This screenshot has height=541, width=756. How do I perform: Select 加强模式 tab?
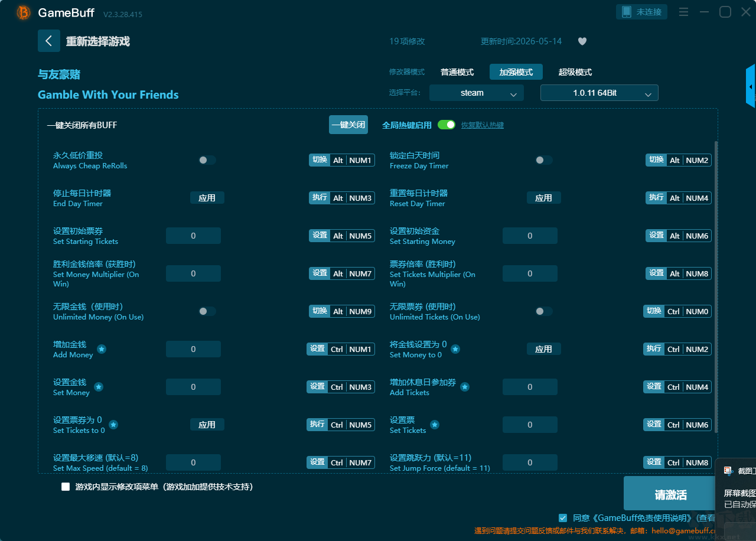(516, 72)
